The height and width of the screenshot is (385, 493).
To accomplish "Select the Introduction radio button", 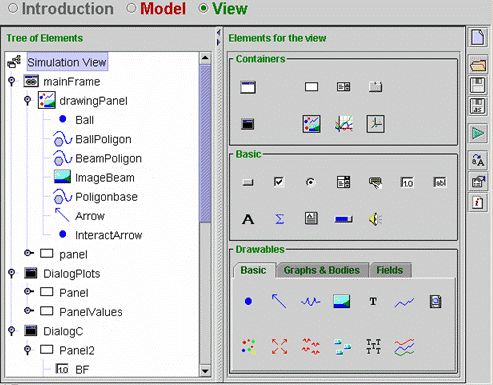I will 13,8.
